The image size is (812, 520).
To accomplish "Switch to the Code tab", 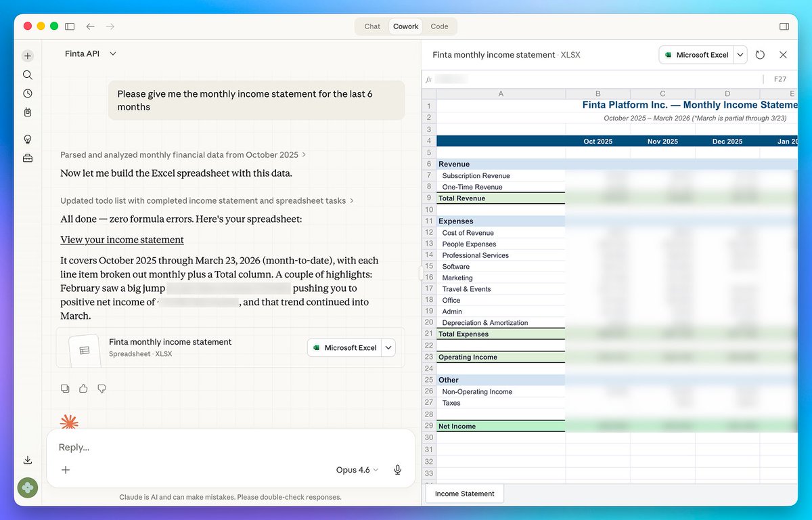I will [x=439, y=26].
